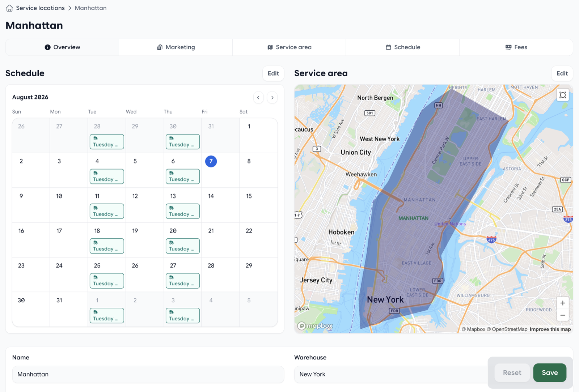
Task: Click Hoboken label on the map
Action: point(341,232)
